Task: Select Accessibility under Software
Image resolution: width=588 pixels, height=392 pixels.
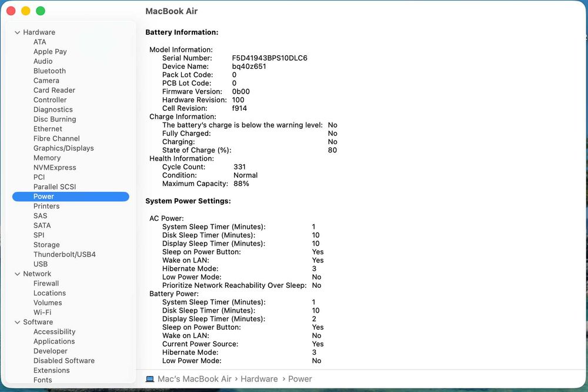Action: coord(54,332)
